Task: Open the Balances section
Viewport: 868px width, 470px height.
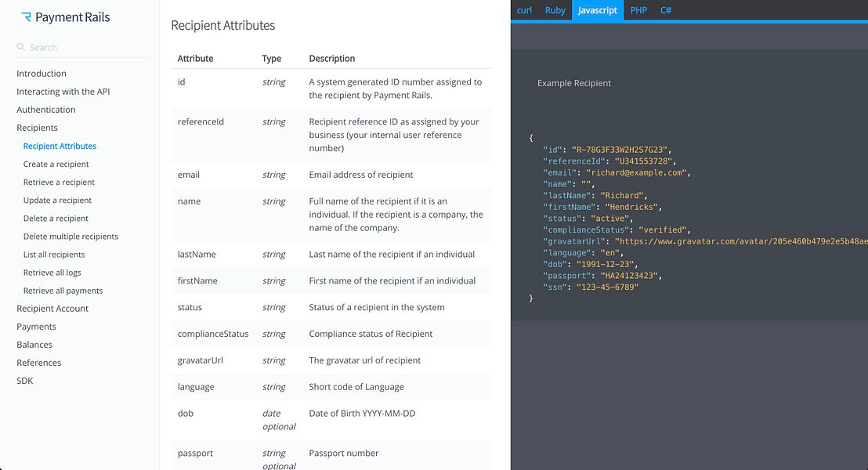Action: [34, 345]
